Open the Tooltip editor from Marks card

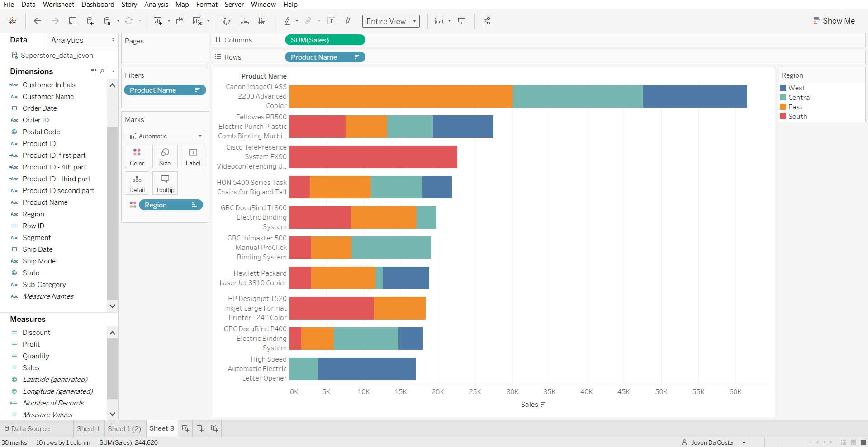click(165, 183)
